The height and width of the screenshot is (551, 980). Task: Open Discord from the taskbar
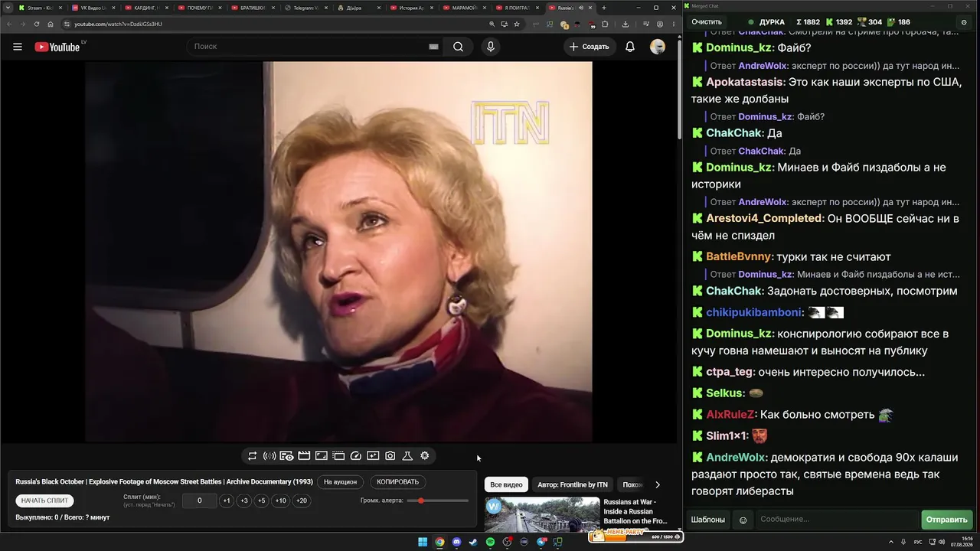pos(456,543)
